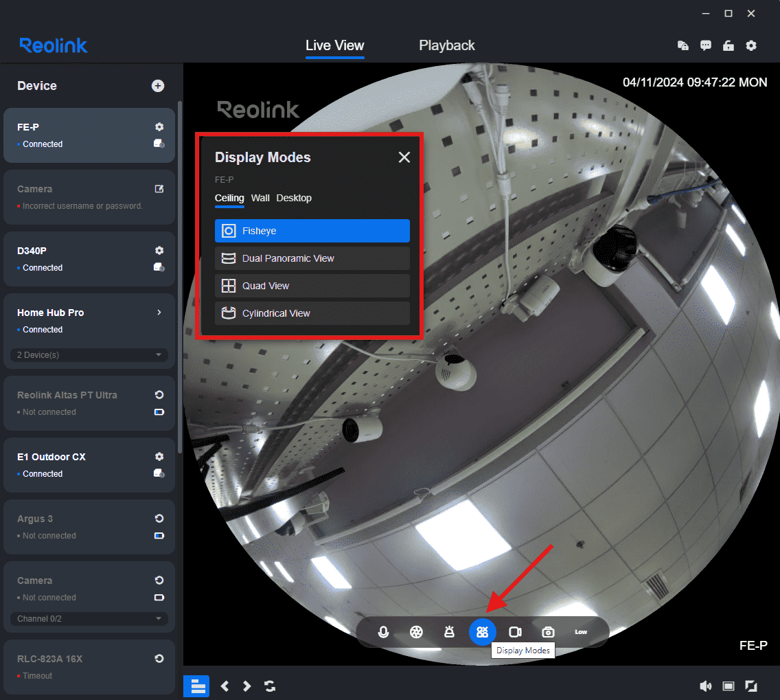The image size is (780, 700).
Task: Open application settings gear in header
Action: pyautogui.click(x=751, y=46)
